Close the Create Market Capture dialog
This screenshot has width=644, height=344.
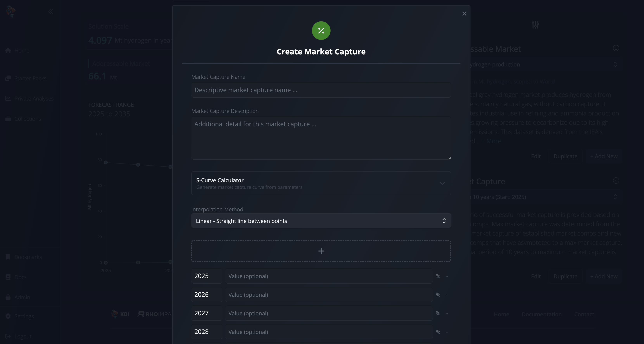[x=464, y=14]
